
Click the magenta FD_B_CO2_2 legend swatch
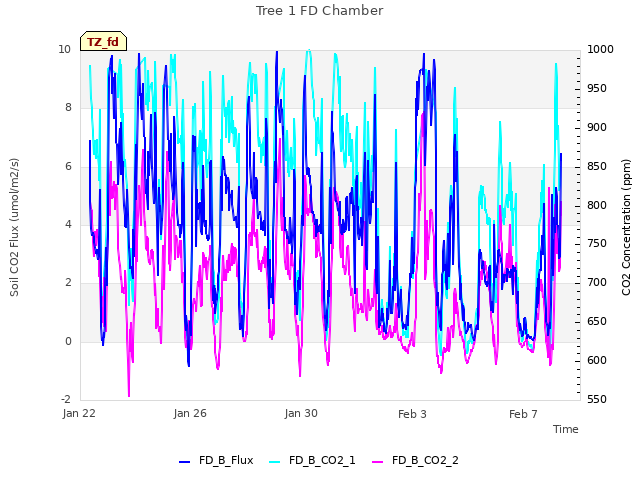coord(378,462)
